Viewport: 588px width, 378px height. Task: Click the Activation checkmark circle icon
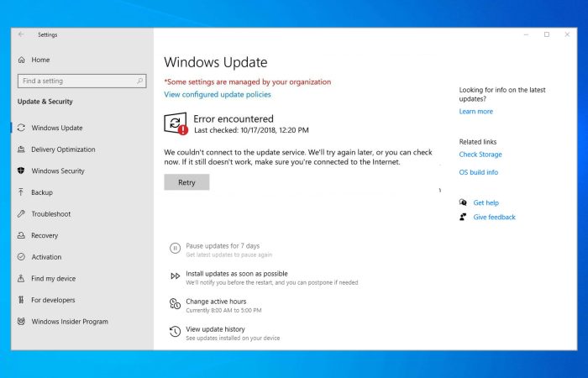point(21,257)
